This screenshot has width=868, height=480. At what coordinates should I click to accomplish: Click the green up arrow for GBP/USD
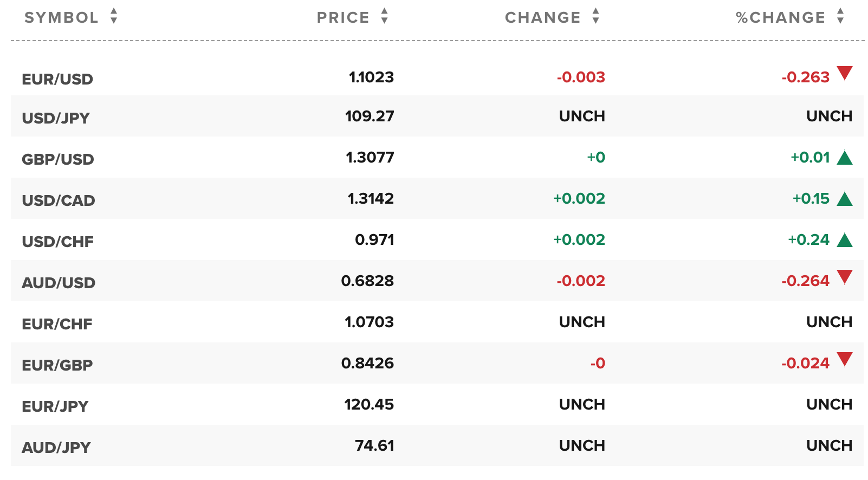(x=844, y=158)
